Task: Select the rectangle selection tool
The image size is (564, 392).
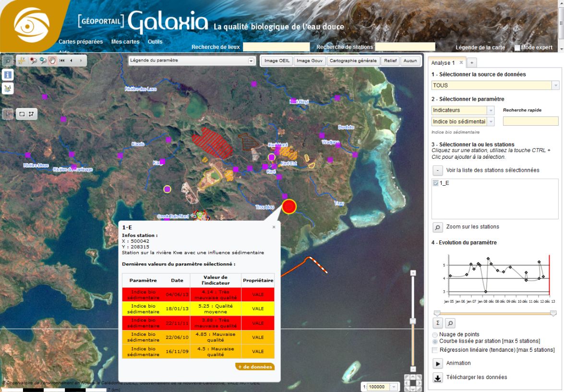Action: click(22, 114)
